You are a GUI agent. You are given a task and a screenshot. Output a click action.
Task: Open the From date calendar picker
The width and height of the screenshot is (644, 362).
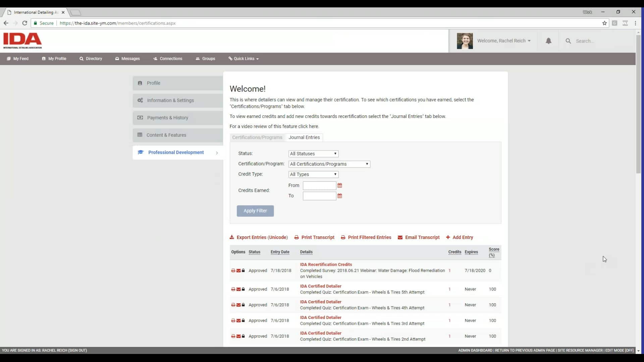[x=340, y=185]
